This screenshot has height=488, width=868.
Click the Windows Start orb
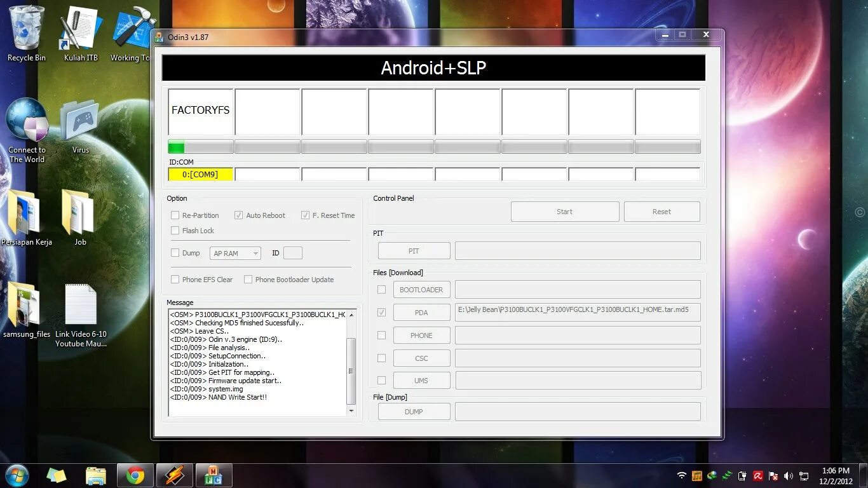(16, 475)
